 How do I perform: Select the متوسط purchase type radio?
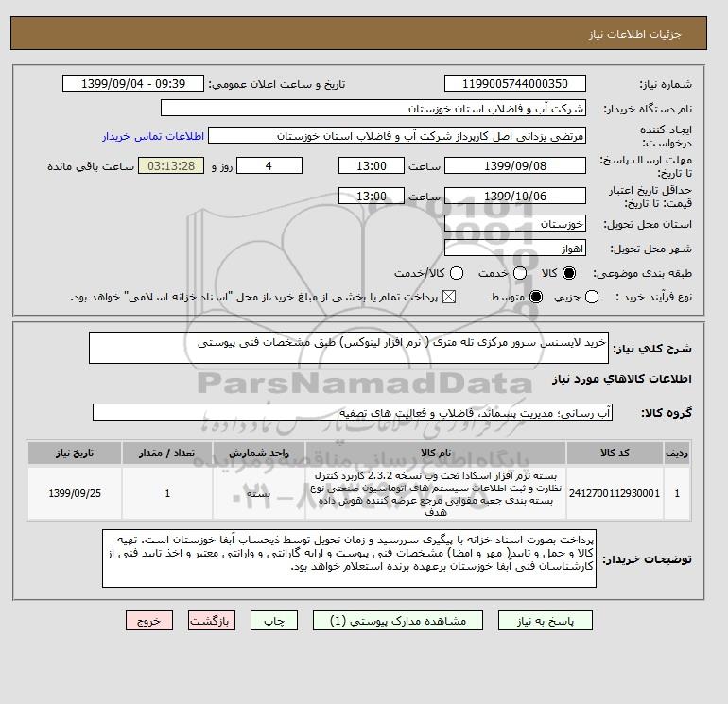(536, 297)
